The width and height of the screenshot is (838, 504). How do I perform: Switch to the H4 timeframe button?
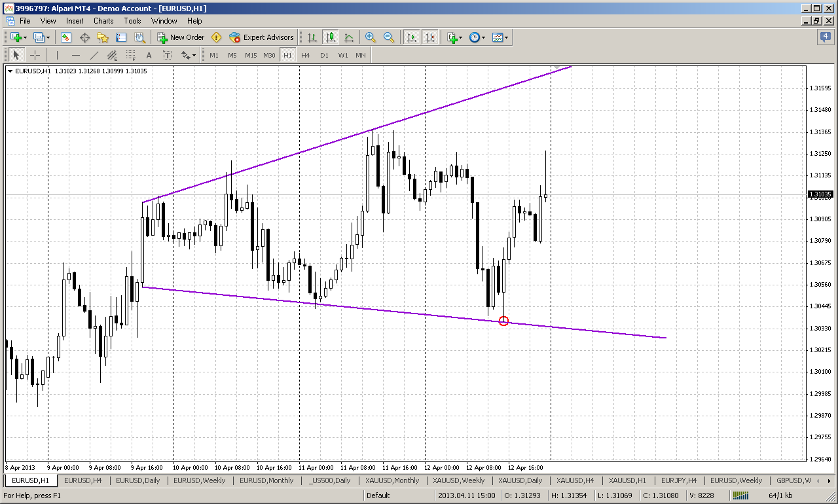(306, 56)
